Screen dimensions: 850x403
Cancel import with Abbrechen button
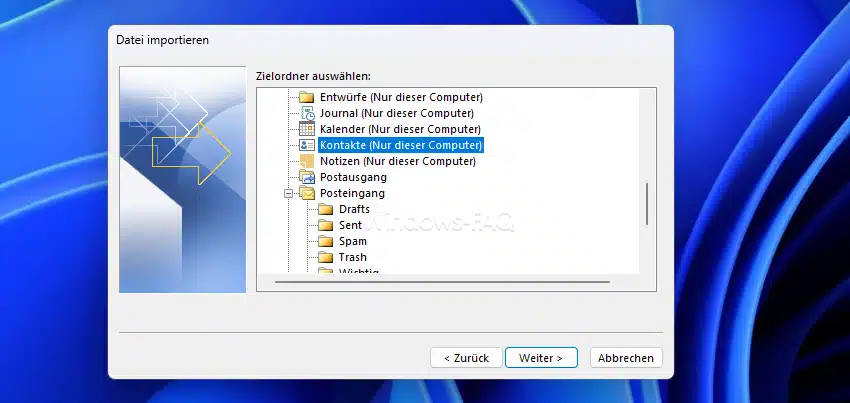(x=626, y=358)
